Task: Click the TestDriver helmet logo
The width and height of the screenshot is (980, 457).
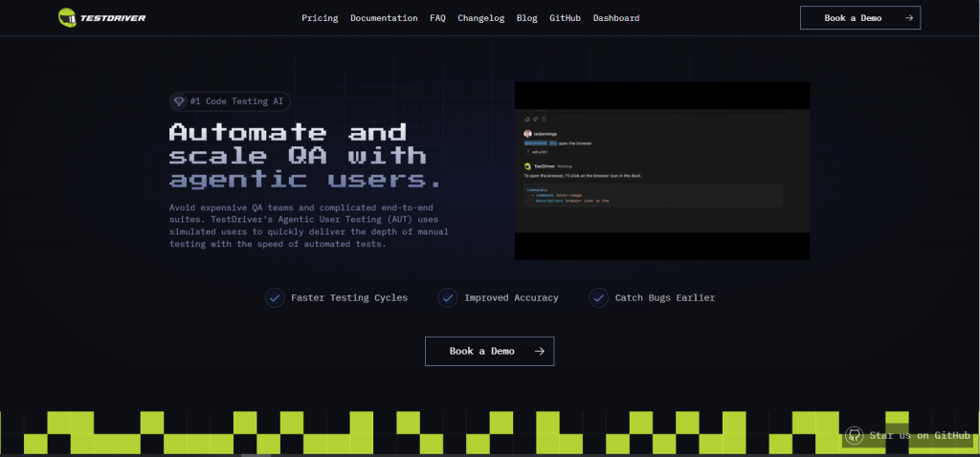Action: pyautogui.click(x=67, y=17)
